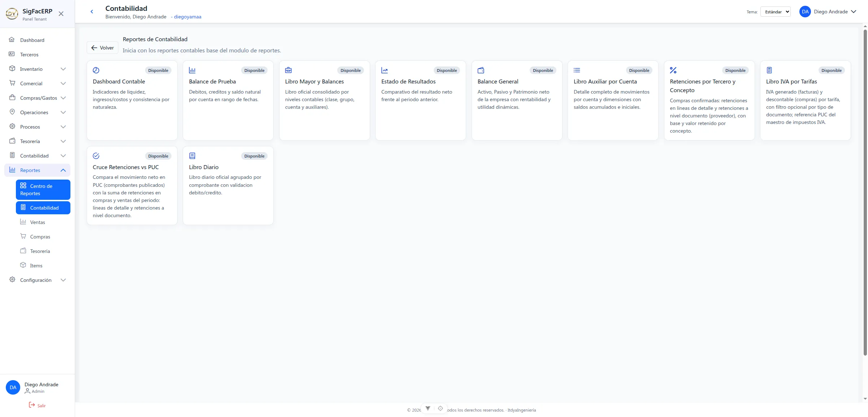The width and height of the screenshot is (868, 417).
Task: Click Disponible badge on Libro IVA card
Action: 831,70
